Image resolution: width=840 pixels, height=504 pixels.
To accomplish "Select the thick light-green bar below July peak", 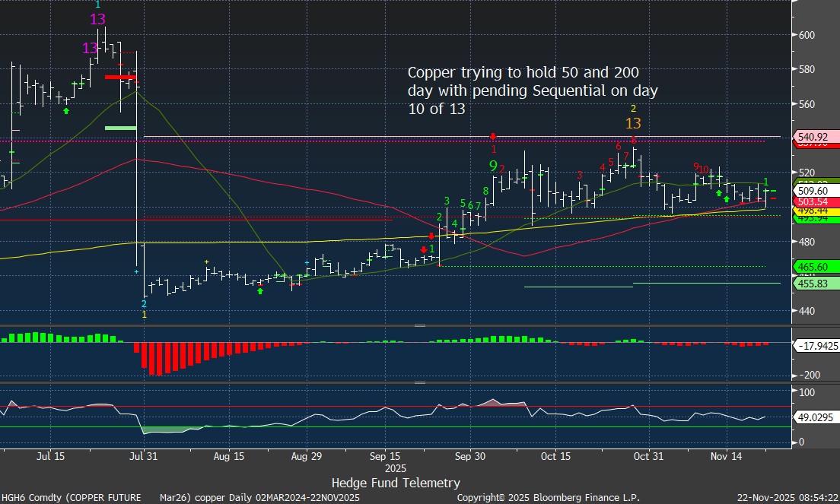I will (x=120, y=128).
